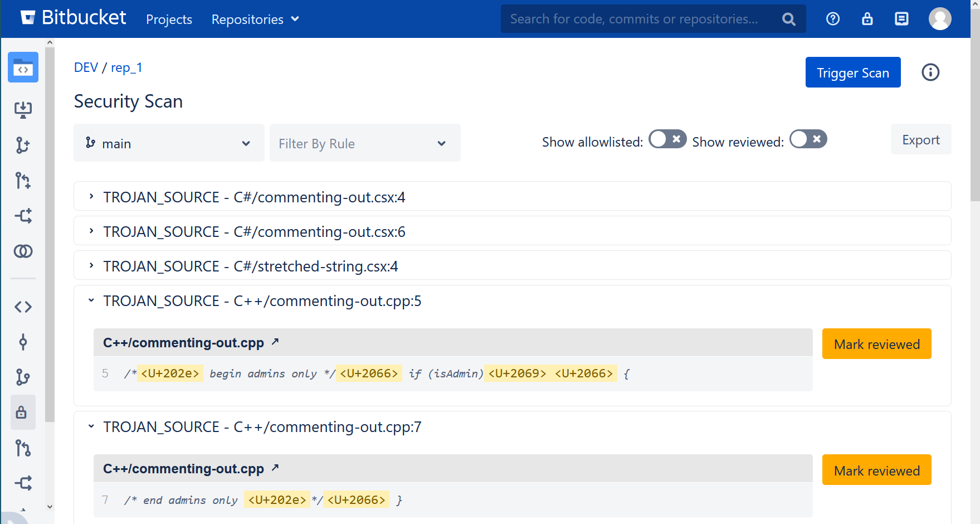Click the Export button
Viewport: 980px width, 524px height.
pos(920,140)
